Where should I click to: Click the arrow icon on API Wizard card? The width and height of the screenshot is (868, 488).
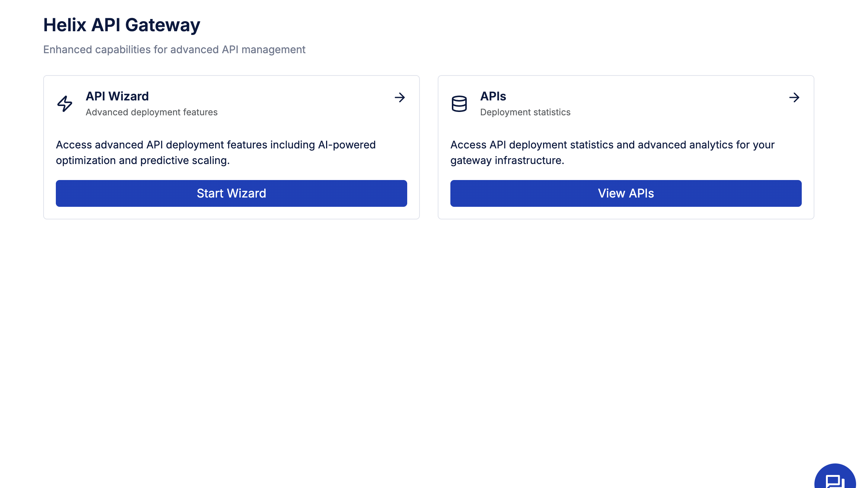[x=400, y=97]
